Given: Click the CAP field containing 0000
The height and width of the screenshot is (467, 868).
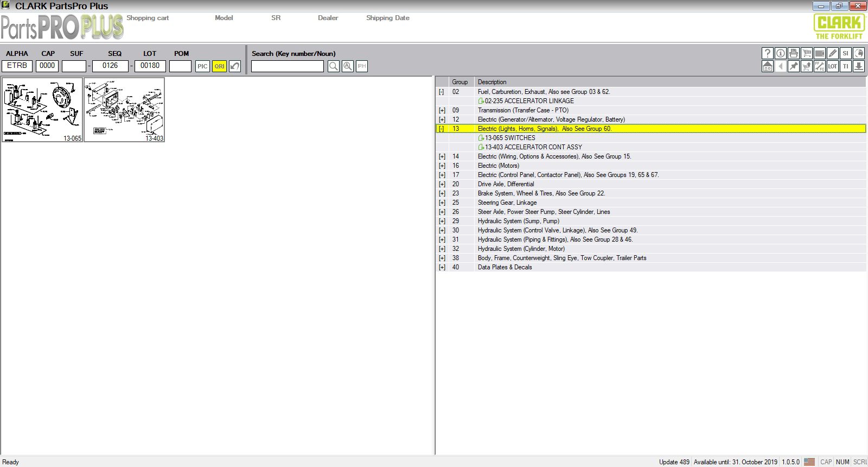Looking at the screenshot, I should [47, 66].
